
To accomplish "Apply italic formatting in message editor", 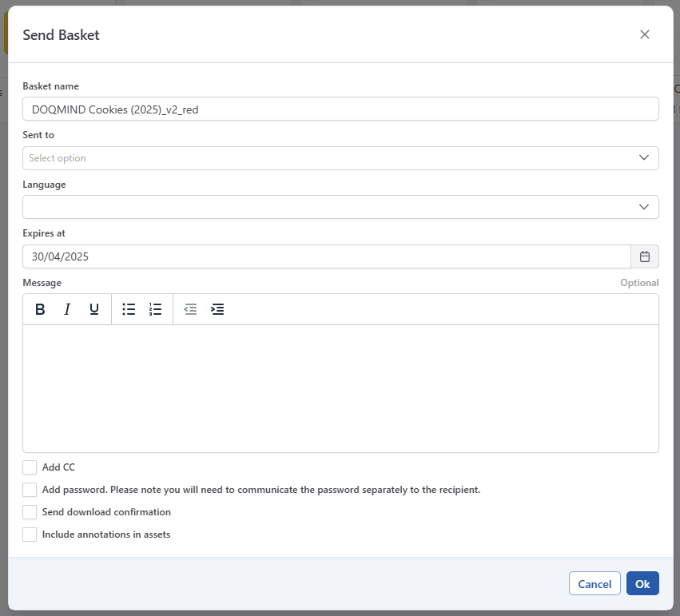I will 67,309.
